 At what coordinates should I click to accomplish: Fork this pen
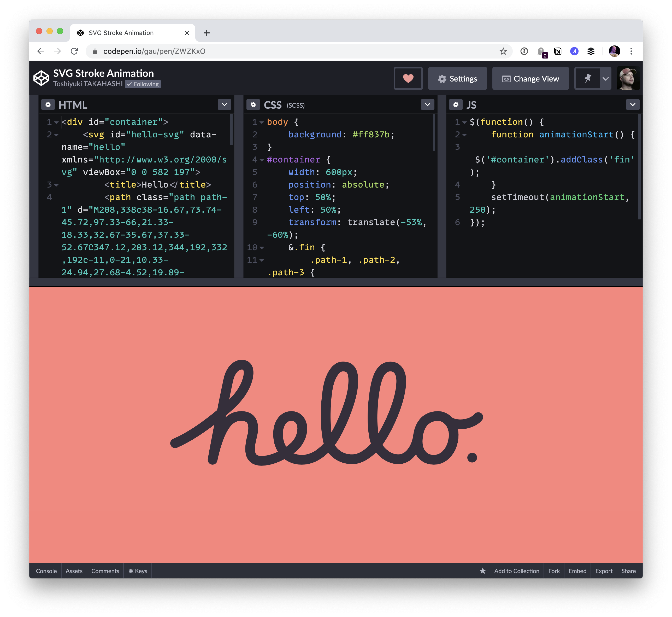point(554,571)
